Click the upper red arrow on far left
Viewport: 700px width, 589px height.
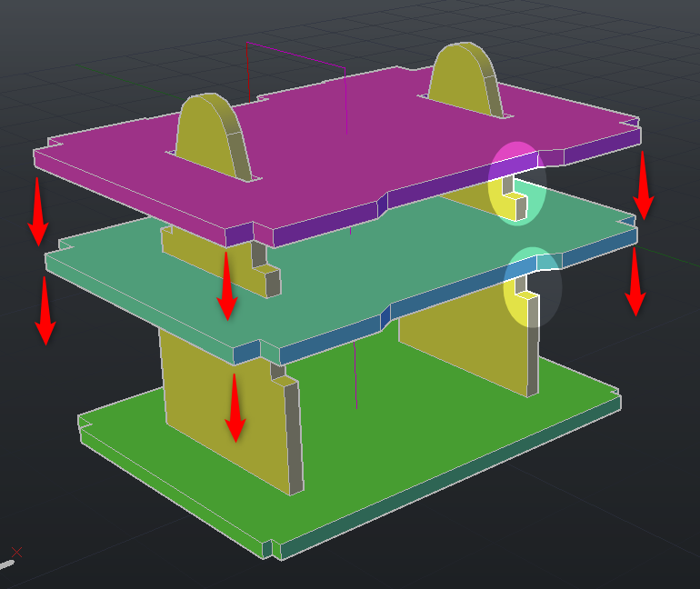[x=37, y=211]
